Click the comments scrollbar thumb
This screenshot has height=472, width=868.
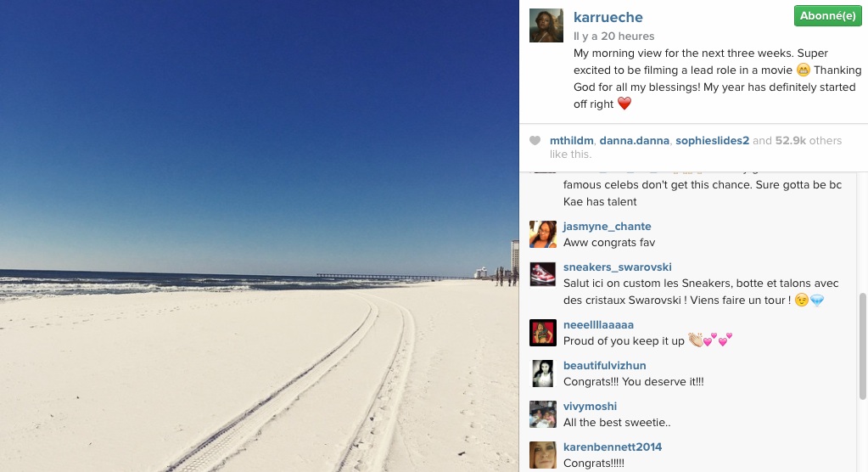pyautogui.click(x=862, y=346)
